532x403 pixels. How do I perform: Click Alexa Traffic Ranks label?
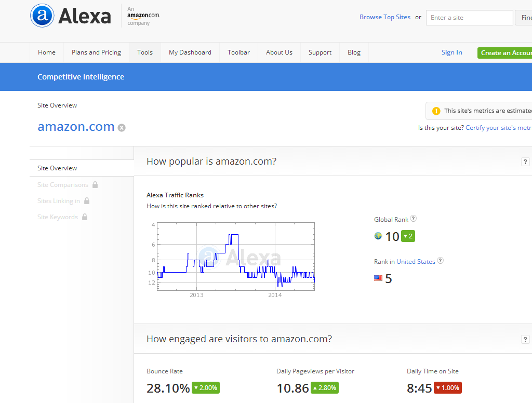tap(175, 195)
